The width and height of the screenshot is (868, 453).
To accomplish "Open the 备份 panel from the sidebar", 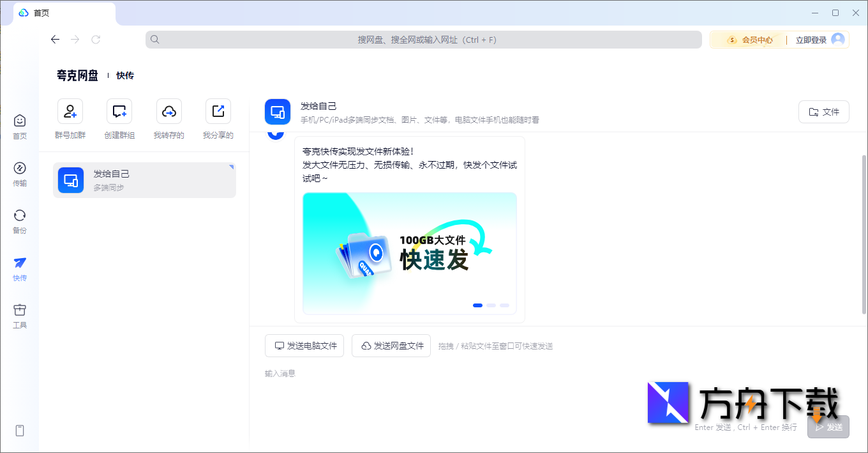I will (x=19, y=222).
